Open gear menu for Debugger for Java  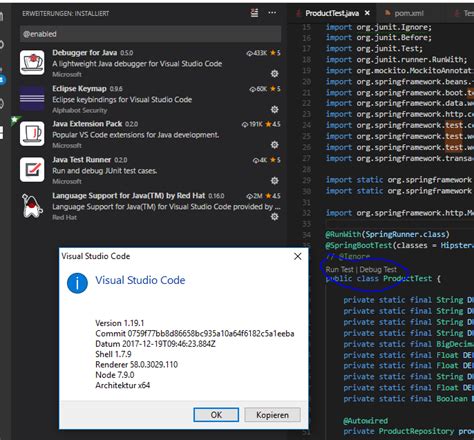click(x=274, y=73)
